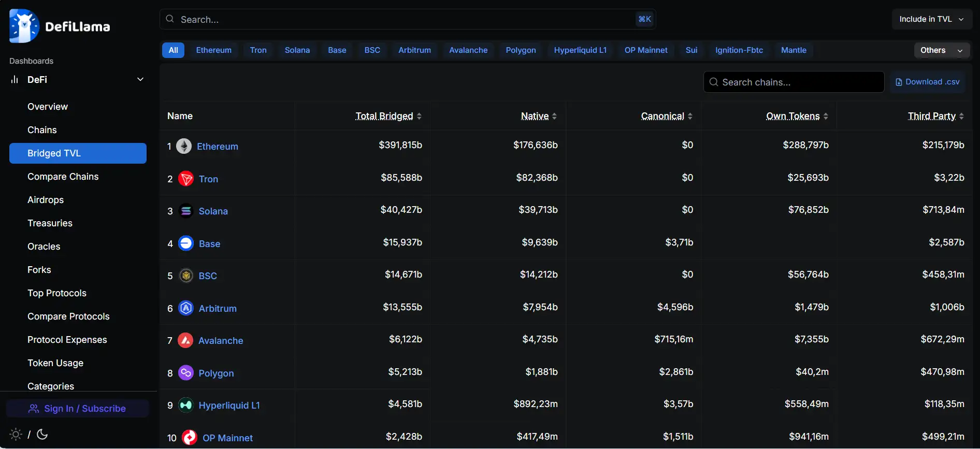Image resolution: width=980 pixels, height=449 pixels.
Task: Switch to light mode sun icon
Action: click(16, 434)
